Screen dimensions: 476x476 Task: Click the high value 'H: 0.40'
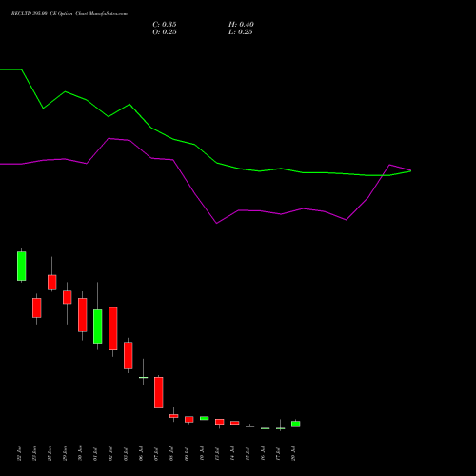(241, 25)
